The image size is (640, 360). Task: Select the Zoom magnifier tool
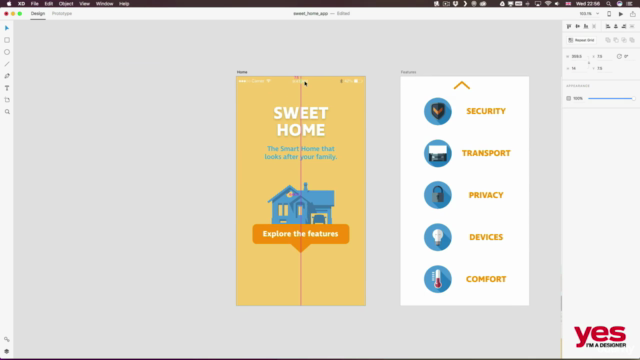(x=7, y=112)
